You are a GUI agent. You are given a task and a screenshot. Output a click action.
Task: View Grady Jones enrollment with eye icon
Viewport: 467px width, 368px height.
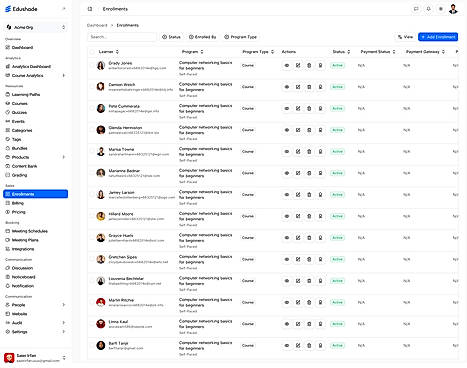287,65
